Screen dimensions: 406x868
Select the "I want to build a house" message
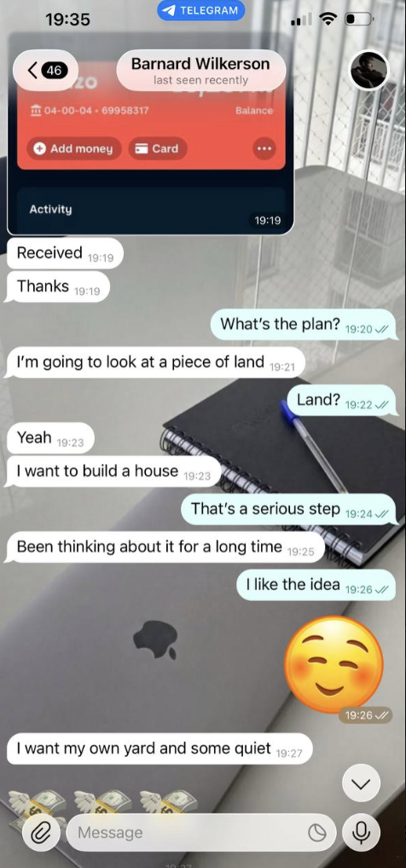[x=113, y=472]
